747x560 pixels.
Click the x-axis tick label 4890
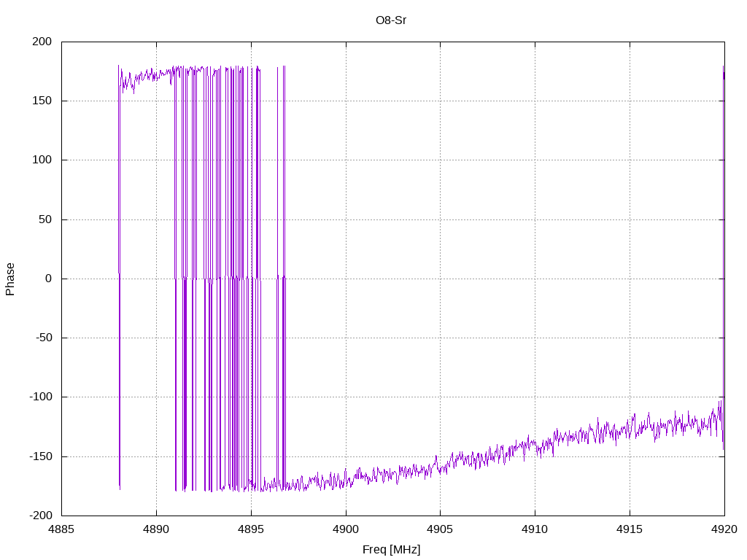coord(156,529)
